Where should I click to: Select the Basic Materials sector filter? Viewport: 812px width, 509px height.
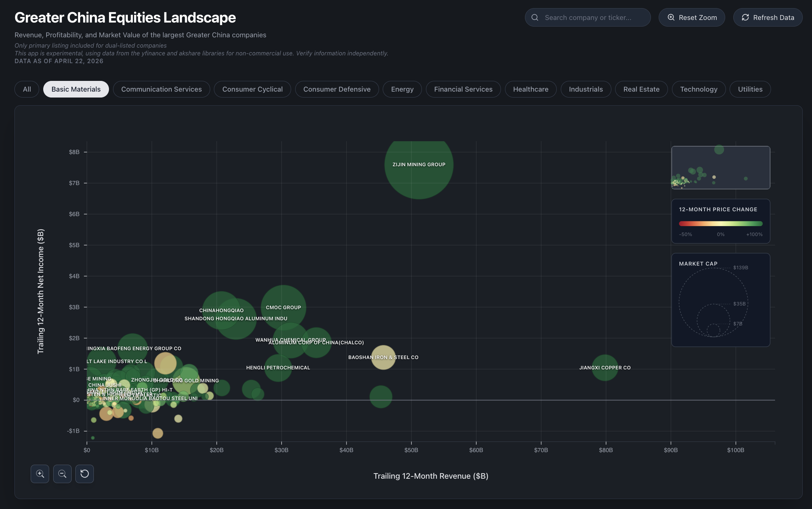coord(76,89)
